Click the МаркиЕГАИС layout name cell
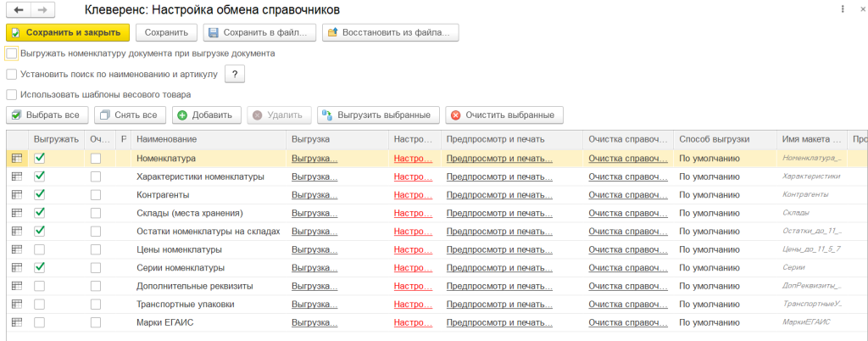868x341 pixels. 811,322
